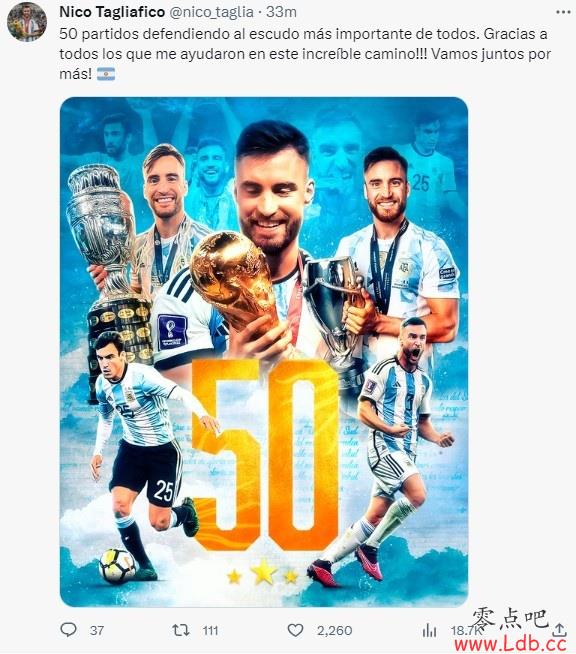Click the share upload arrow icon
The image size is (576, 654).
click(x=560, y=629)
